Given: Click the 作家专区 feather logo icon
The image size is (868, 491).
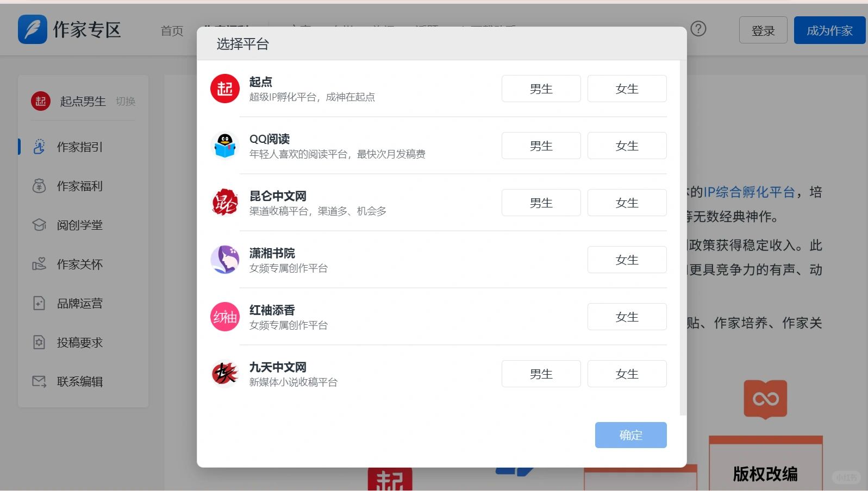Looking at the screenshot, I should [33, 29].
